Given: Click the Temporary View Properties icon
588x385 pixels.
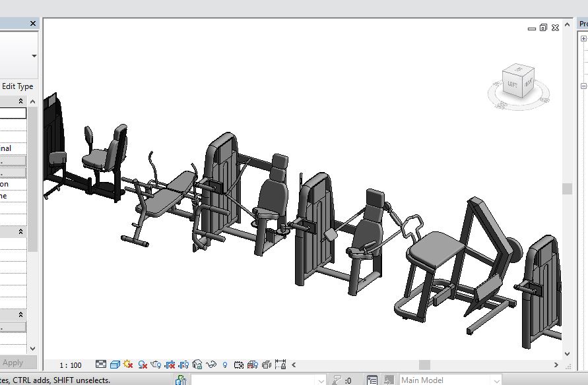Looking at the screenshot, I should tap(239, 363).
